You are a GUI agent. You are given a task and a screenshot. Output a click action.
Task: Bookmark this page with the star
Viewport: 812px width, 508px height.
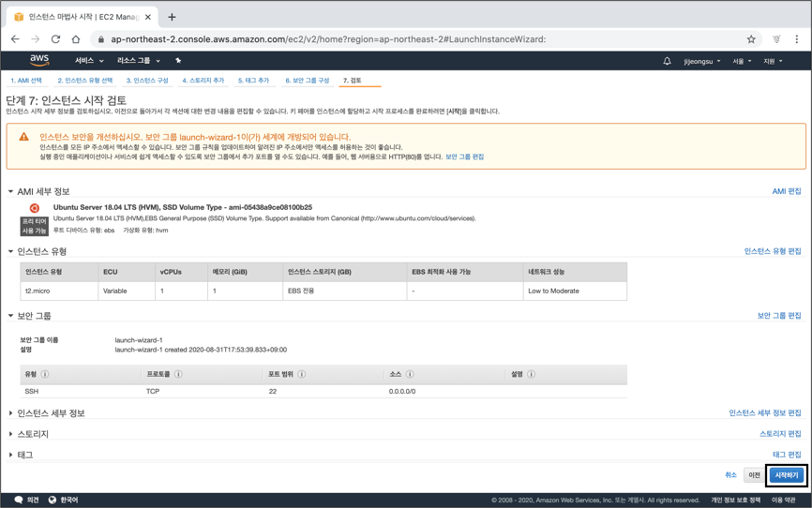[751, 38]
